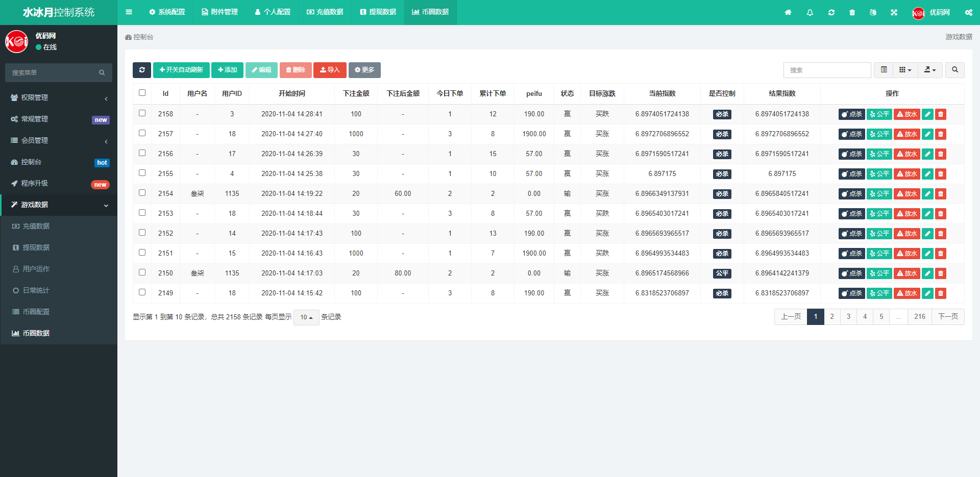Switch to the 充值数据 top tab

tap(325, 12)
